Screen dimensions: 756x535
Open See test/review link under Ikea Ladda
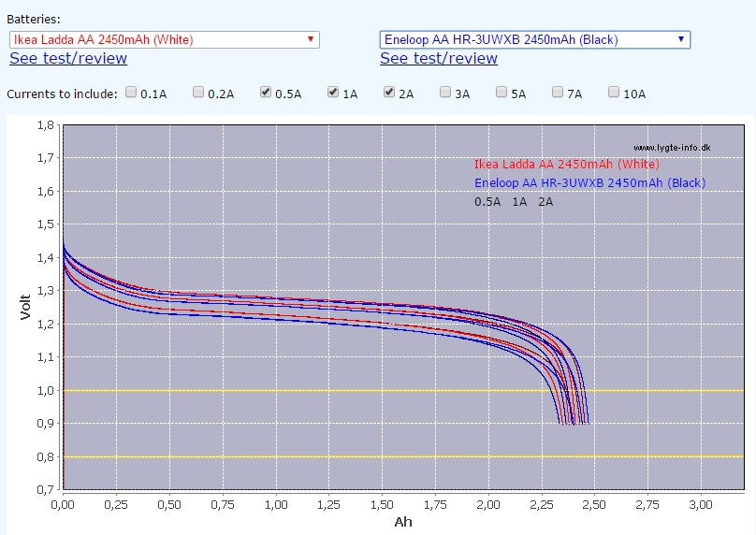pos(68,58)
